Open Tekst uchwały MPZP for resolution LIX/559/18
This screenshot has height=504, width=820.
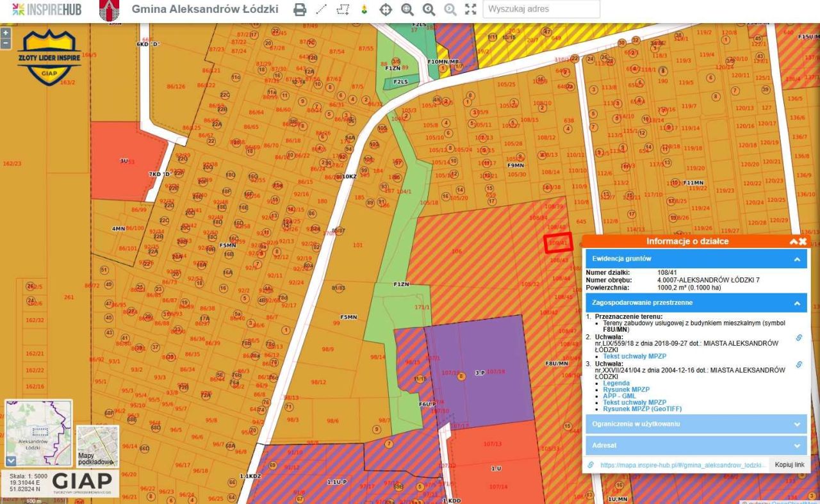pos(635,356)
